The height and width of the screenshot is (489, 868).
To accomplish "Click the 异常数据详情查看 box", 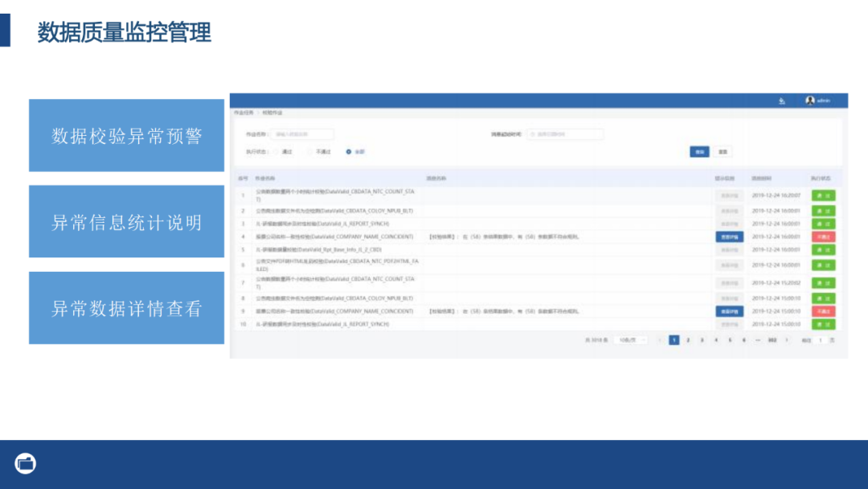I will pos(127,308).
